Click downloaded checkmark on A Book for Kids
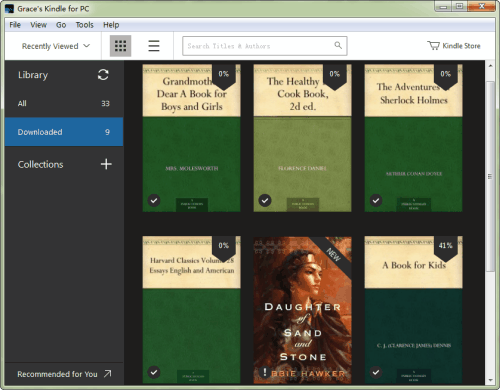 [376, 372]
